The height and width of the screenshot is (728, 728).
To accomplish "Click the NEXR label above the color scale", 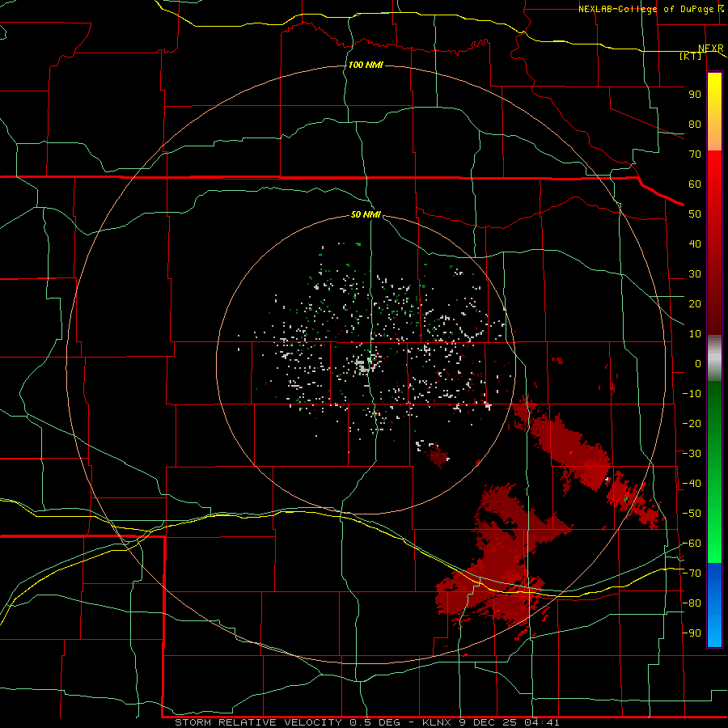I will [x=711, y=49].
